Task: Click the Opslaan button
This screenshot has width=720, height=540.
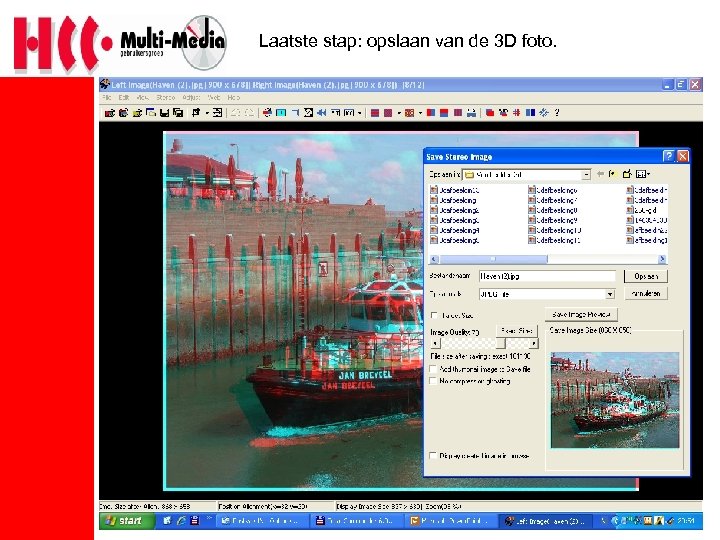Action: (x=646, y=276)
